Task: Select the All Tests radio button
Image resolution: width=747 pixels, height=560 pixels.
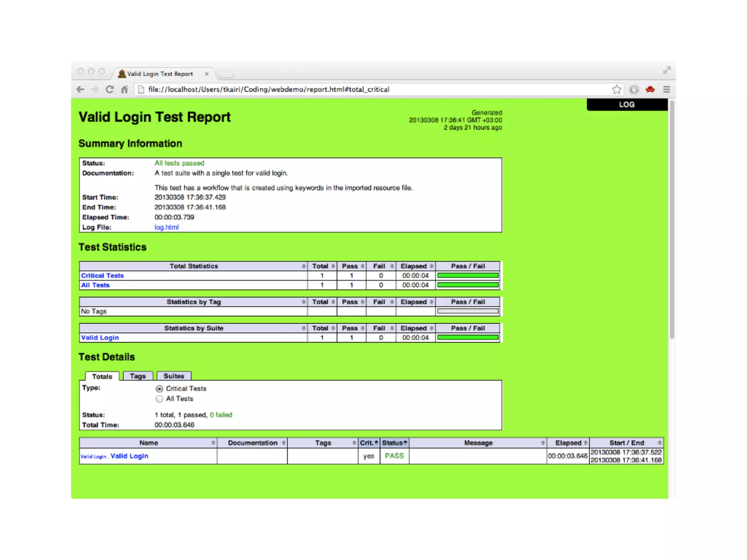Action: tap(159, 399)
